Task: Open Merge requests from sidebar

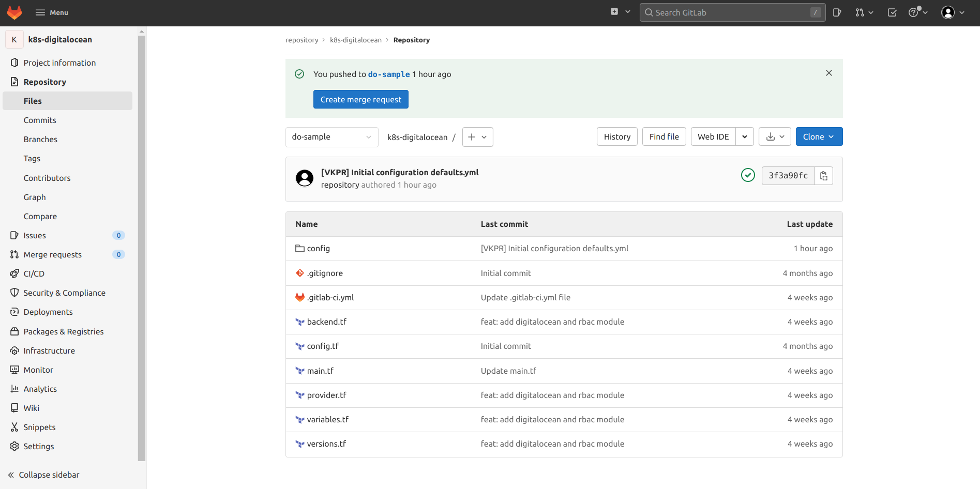Action: click(68, 254)
